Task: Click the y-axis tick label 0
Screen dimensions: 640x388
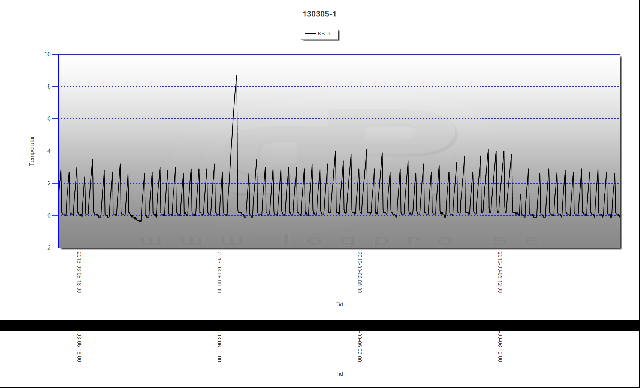Action: 49,215
